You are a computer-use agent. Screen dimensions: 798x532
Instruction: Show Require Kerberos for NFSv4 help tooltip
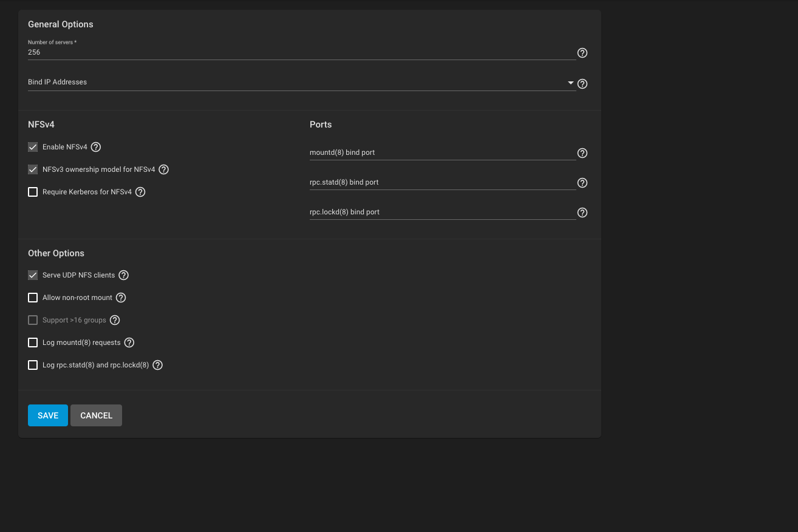pyautogui.click(x=140, y=192)
